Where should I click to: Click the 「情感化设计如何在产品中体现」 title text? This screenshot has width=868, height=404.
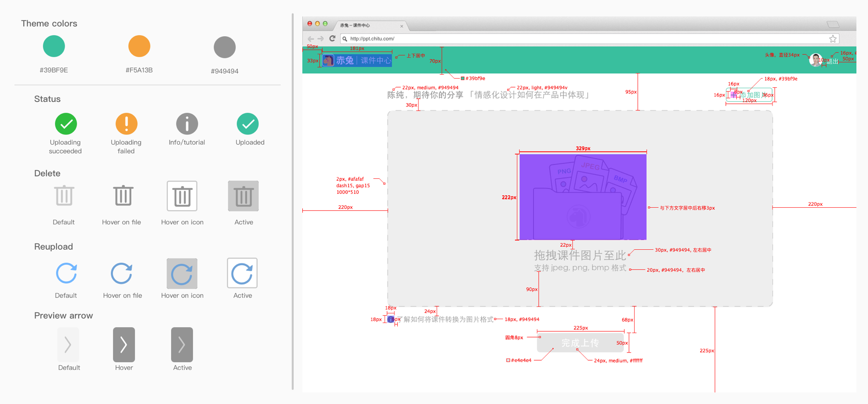point(529,95)
